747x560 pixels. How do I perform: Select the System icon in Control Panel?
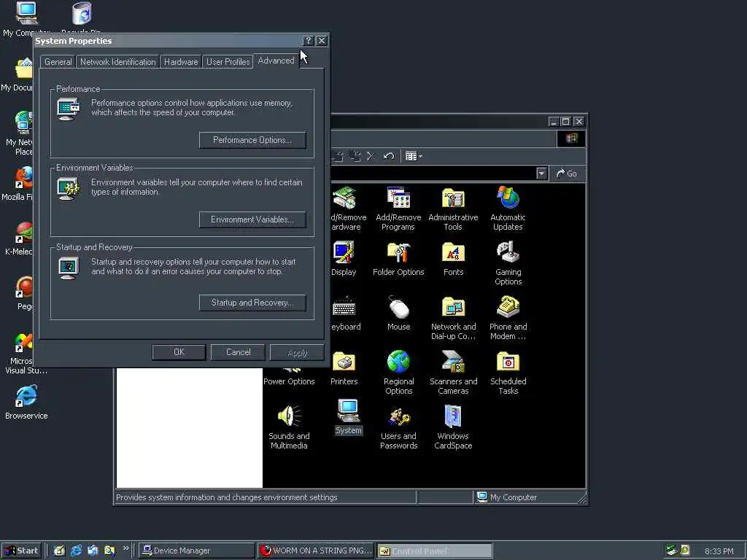pyautogui.click(x=348, y=418)
